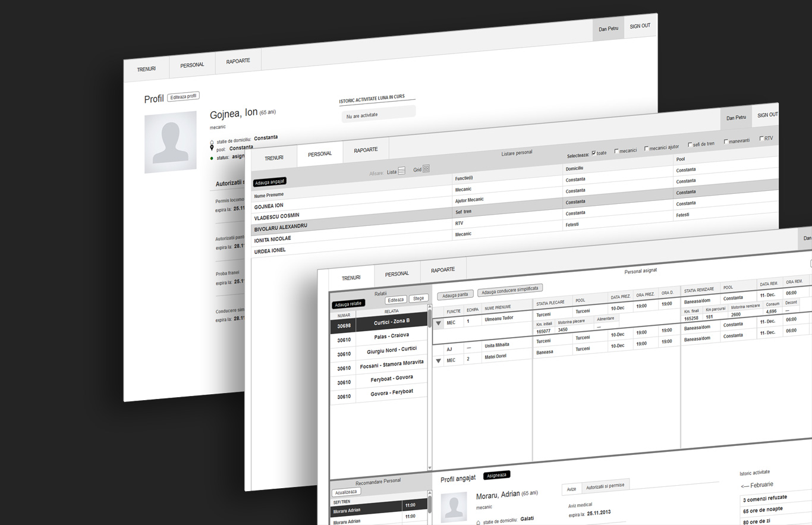
Task: Click SIGN OUT in the Listare personal window
Action: click(x=767, y=115)
